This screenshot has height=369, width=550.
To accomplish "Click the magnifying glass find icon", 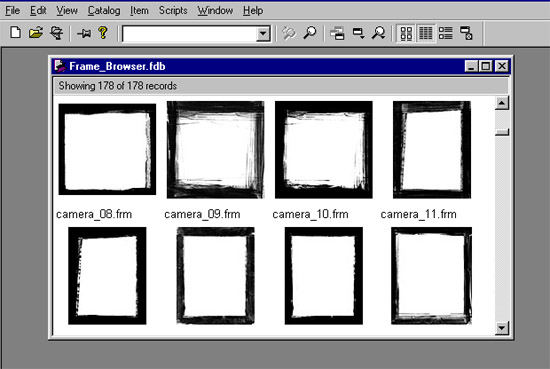I will [310, 33].
